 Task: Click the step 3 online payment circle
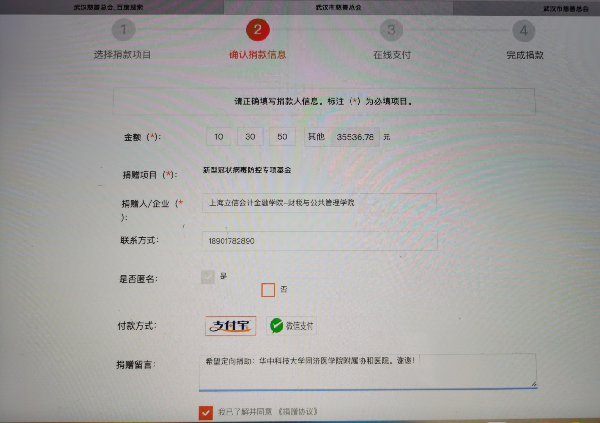pos(392,32)
